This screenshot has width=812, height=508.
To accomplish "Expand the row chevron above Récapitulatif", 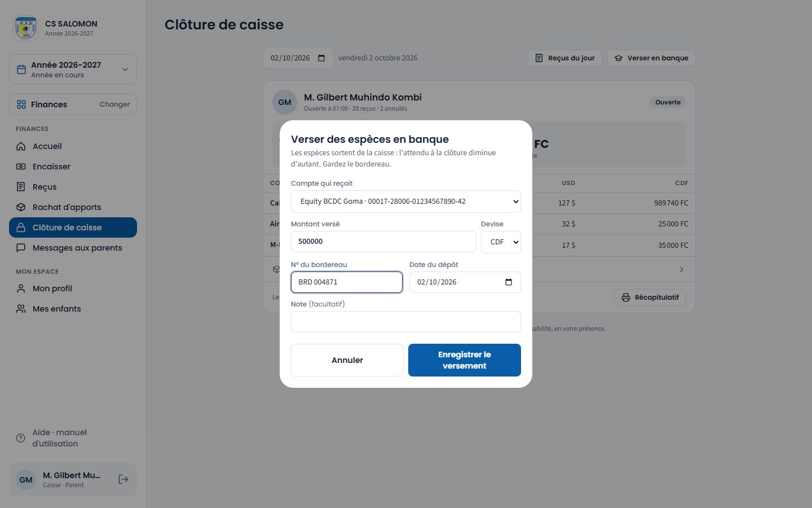I will click(682, 269).
